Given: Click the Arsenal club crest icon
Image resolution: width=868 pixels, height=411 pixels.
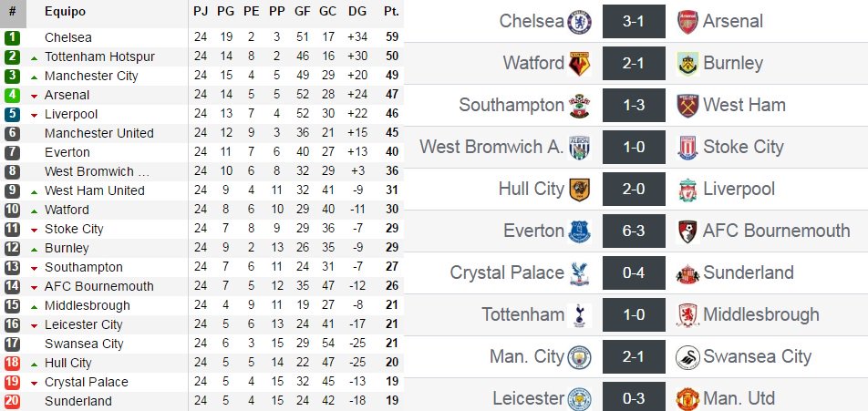Looking at the screenshot, I should click(x=687, y=22).
